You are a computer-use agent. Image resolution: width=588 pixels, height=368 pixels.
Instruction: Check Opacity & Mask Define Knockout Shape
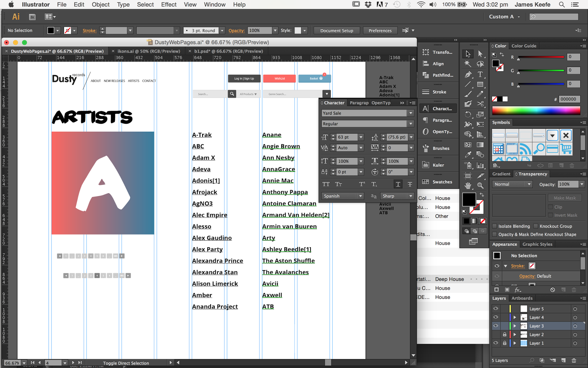(x=495, y=234)
